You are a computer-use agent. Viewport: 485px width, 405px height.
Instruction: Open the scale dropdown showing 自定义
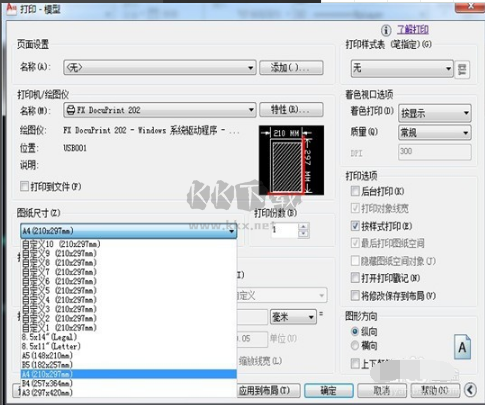(x=282, y=295)
